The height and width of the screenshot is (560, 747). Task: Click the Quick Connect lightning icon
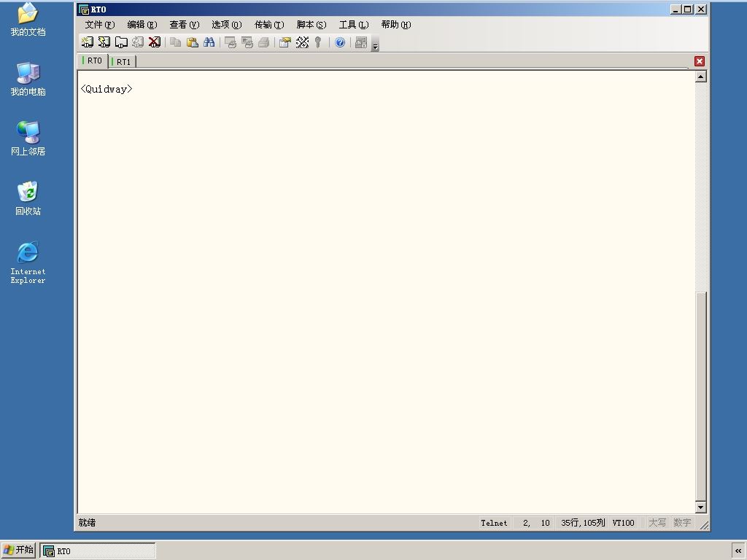tap(104, 42)
